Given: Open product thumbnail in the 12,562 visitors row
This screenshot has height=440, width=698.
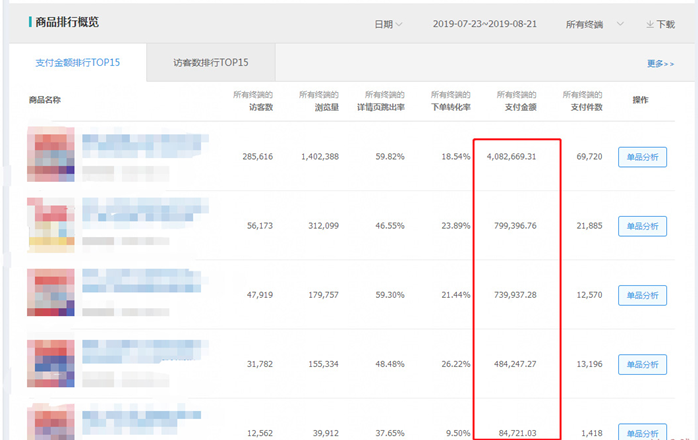Looking at the screenshot, I should [x=51, y=422].
